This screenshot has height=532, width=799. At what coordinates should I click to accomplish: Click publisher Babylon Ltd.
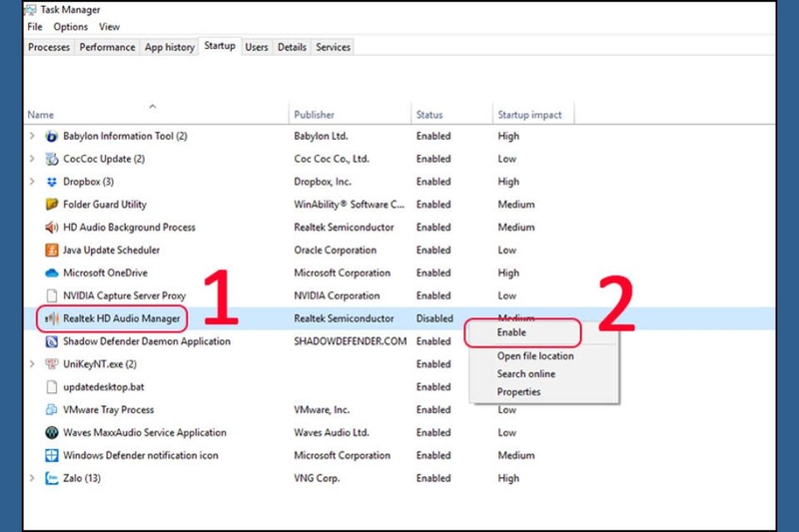coord(321,136)
